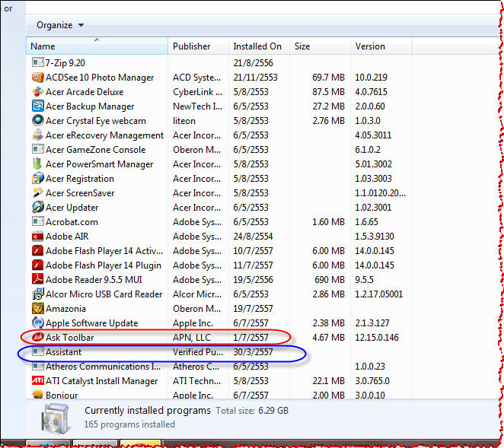Sort by the Installed On column header
This screenshot has width=504, height=448.
point(259,46)
